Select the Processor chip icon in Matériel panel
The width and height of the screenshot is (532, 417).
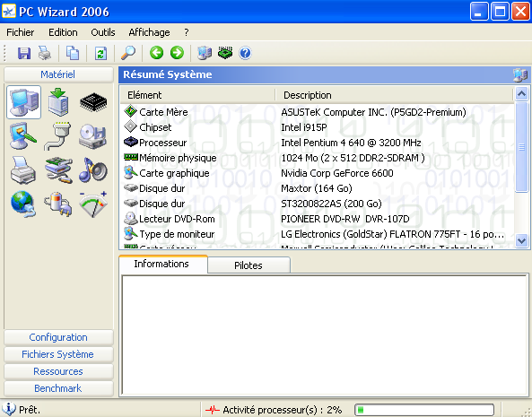coord(93,102)
